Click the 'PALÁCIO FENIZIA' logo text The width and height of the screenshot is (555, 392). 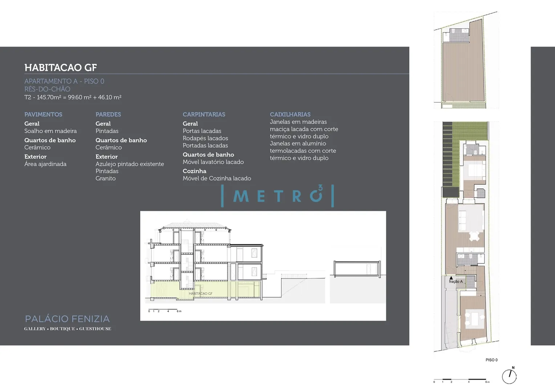[x=67, y=319]
